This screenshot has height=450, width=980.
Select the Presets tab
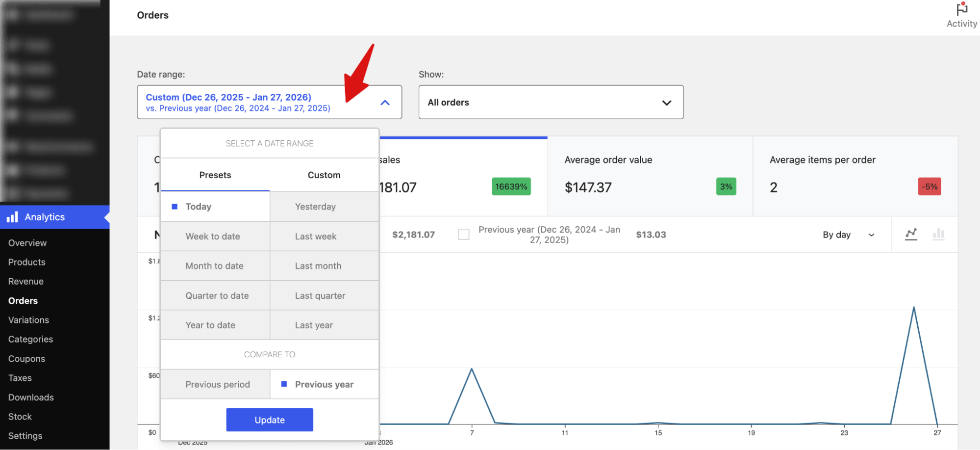point(215,175)
